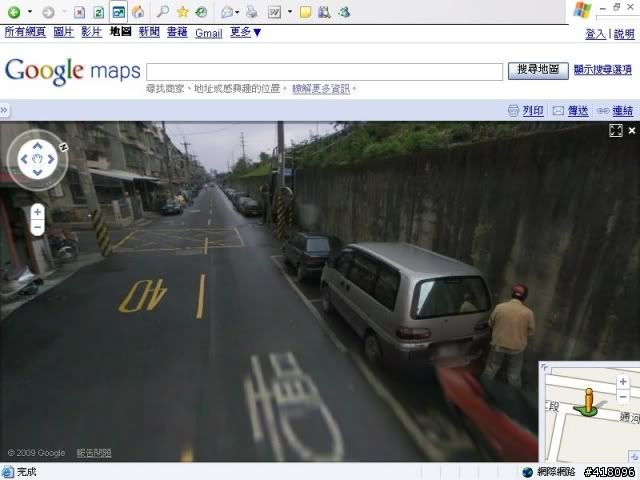Open the 影片 tab

91,32
